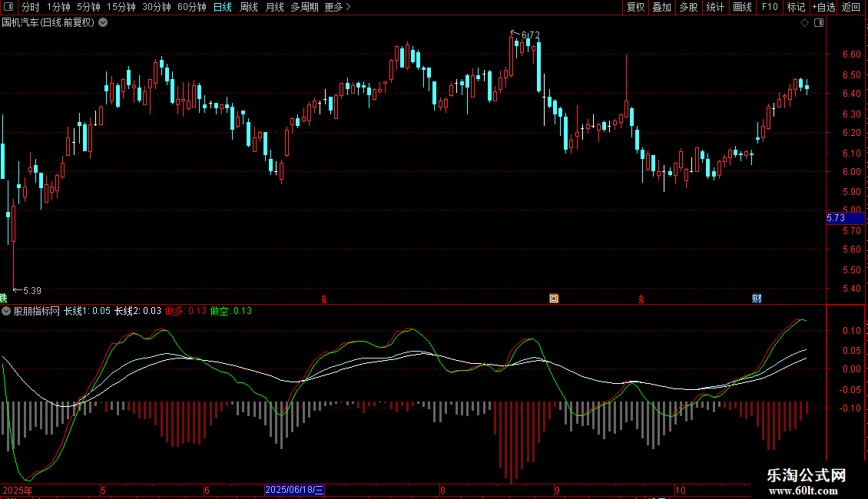Click the green 跌 marker at bottom left
The width and height of the screenshot is (868, 499).
3,299
